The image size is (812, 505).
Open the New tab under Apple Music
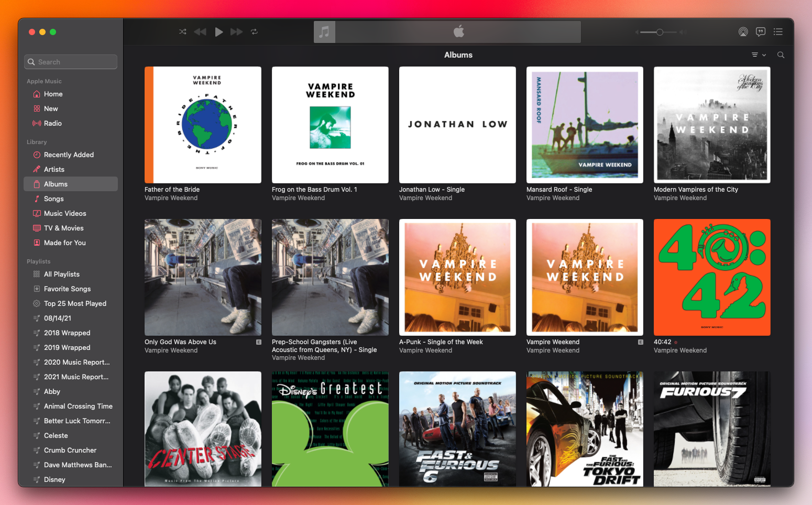[x=50, y=108]
